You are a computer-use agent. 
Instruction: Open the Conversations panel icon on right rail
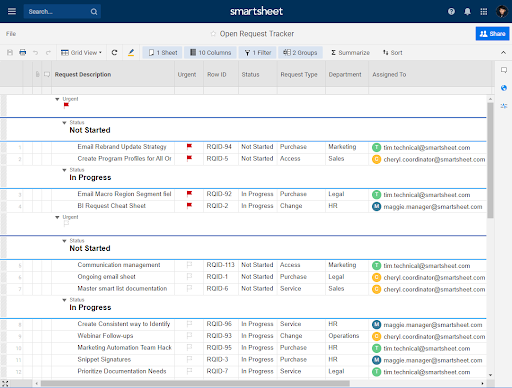tap(504, 70)
